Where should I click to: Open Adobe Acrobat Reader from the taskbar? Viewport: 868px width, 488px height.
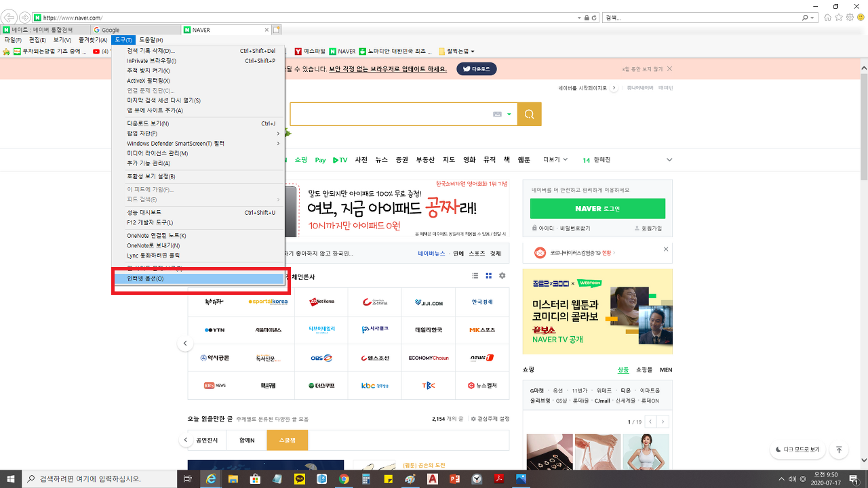(x=499, y=479)
